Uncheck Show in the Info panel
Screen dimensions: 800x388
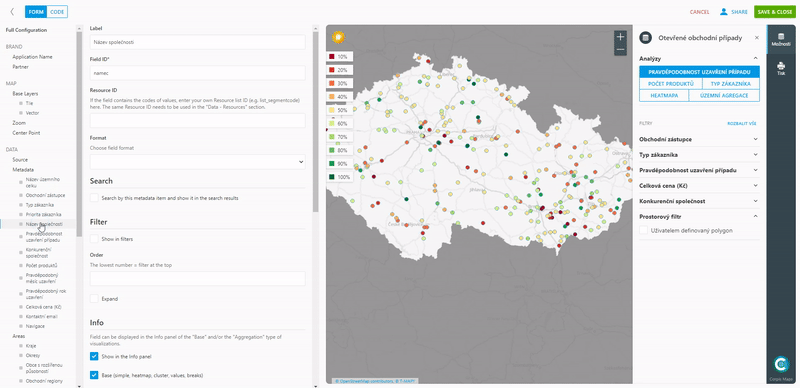tap(94, 356)
